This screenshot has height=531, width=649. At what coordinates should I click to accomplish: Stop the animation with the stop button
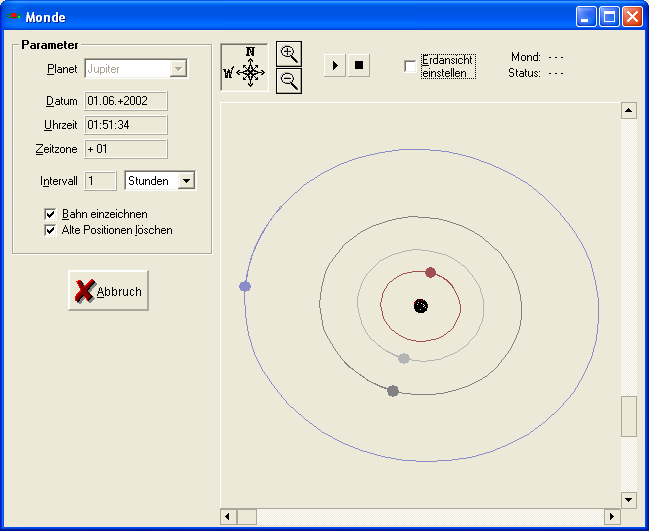pyautogui.click(x=359, y=65)
